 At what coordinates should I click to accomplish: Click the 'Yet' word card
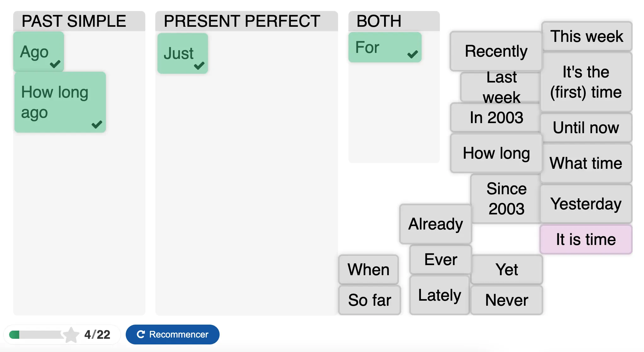[506, 270]
